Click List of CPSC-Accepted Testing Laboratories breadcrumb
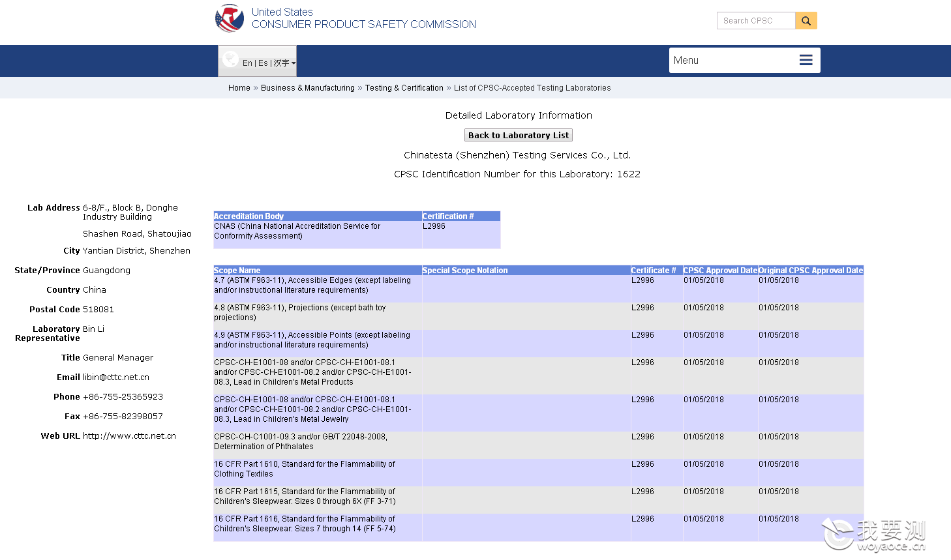Image resolution: width=951 pixels, height=560 pixels. tap(532, 88)
